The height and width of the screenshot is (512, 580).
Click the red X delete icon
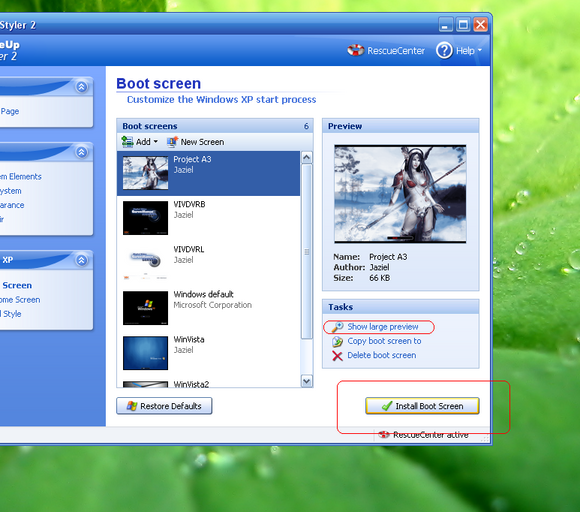(337, 356)
